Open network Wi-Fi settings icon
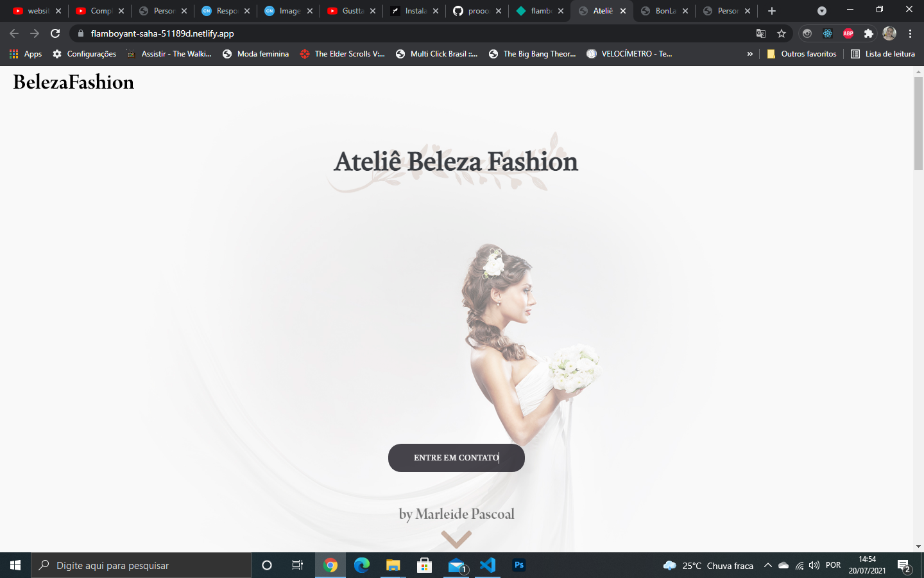Screen dimensions: 924x578 click(800, 565)
